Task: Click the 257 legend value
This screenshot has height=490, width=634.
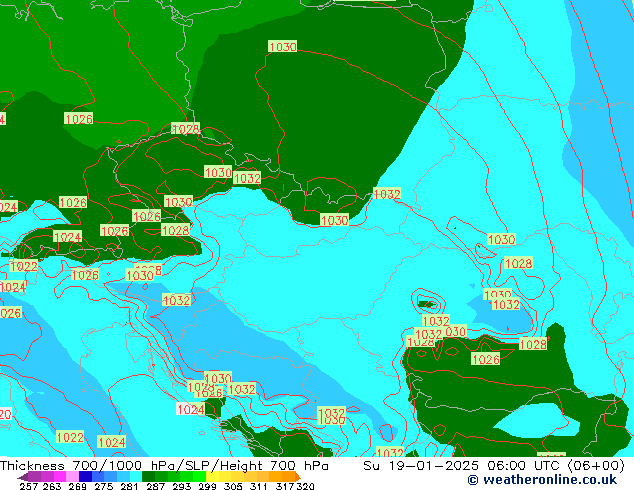Action: pyautogui.click(x=29, y=486)
